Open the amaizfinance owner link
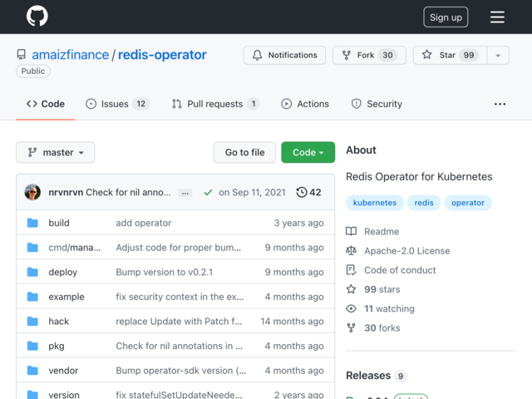This screenshot has width=532, height=399. [70, 55]
